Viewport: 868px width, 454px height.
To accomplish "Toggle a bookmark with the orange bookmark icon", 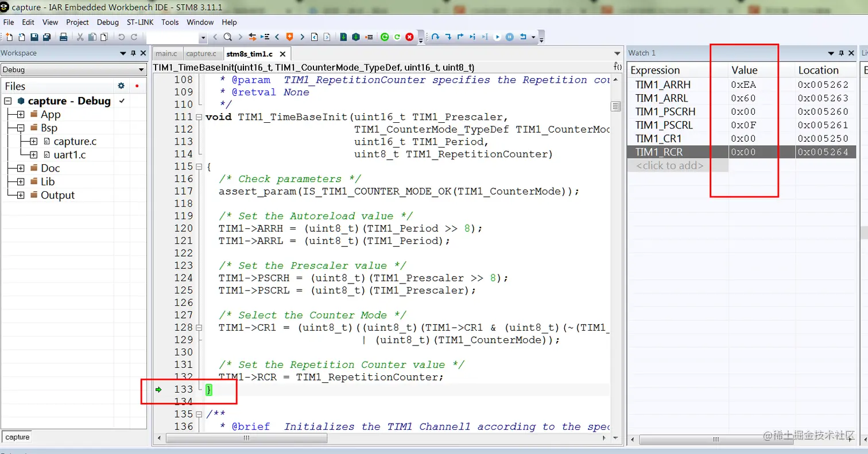I will 289,37.
